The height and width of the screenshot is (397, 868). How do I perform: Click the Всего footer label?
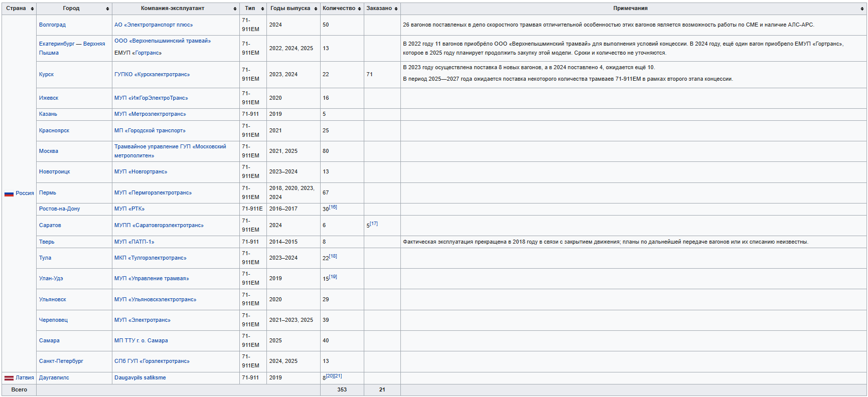click(x=19, y=389)
